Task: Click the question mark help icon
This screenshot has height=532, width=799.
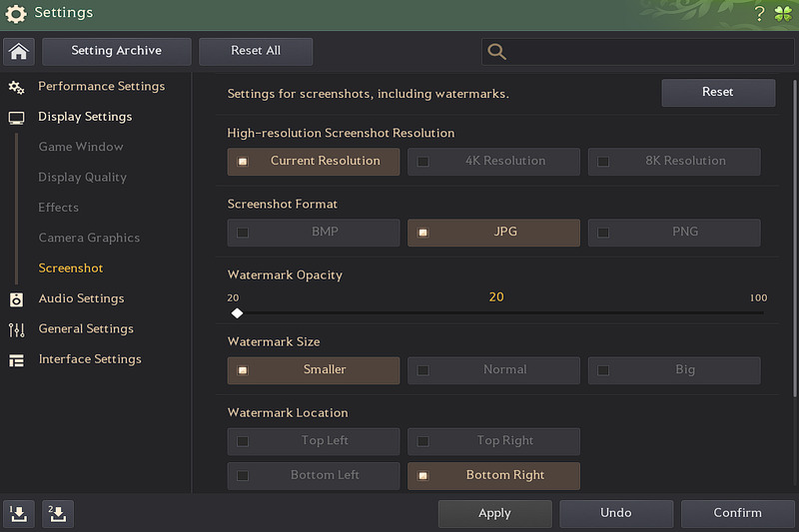Action: 759,13
